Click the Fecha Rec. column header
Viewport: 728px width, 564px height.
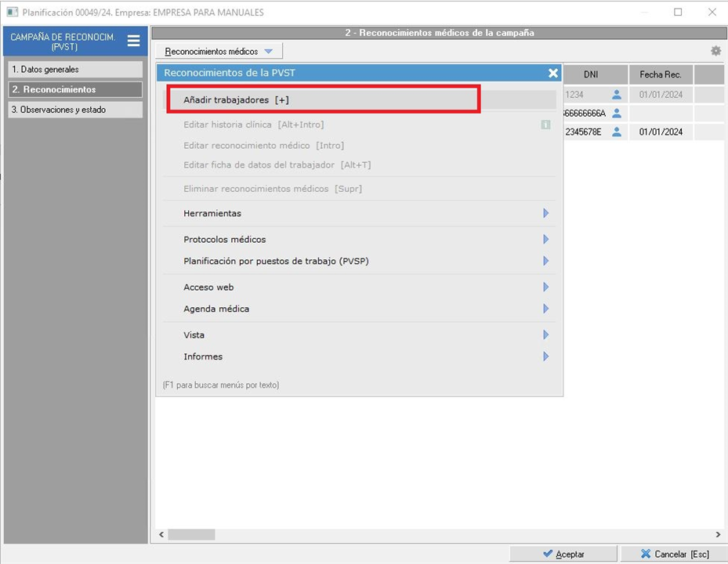[x=660, y=74]
